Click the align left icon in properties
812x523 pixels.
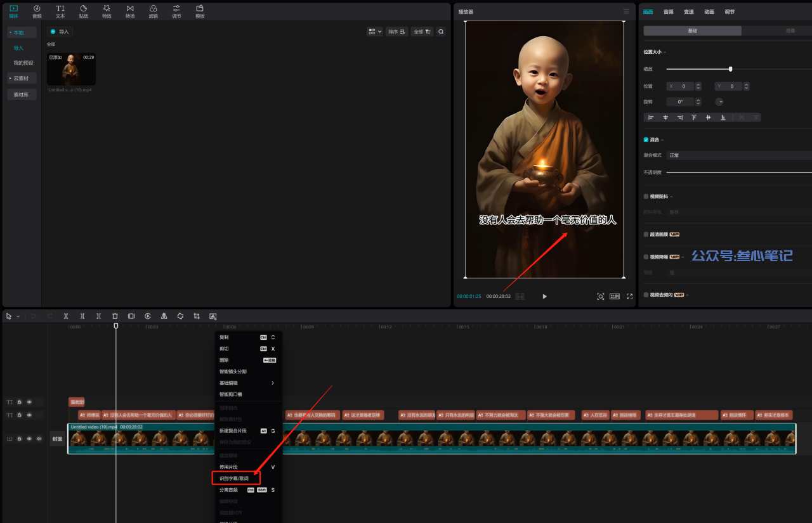651,117
